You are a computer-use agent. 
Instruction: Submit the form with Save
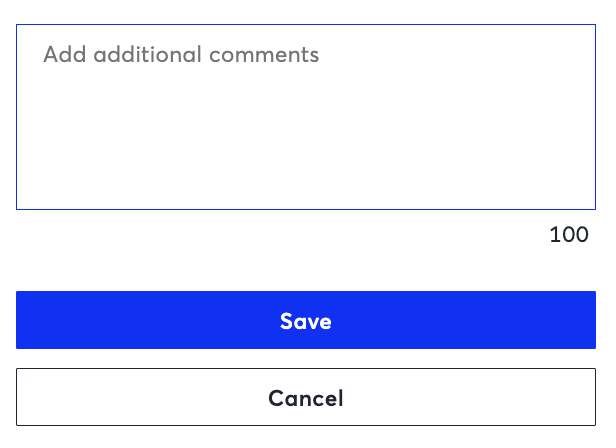[x=306, y=320]
